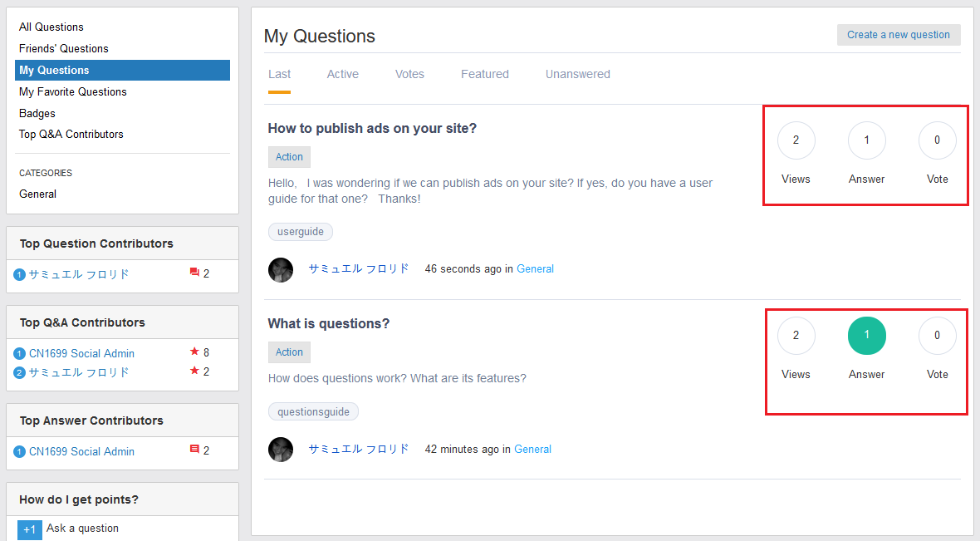
Task: Switch to the Unanswered tab
Action: [x=577, y=75]
